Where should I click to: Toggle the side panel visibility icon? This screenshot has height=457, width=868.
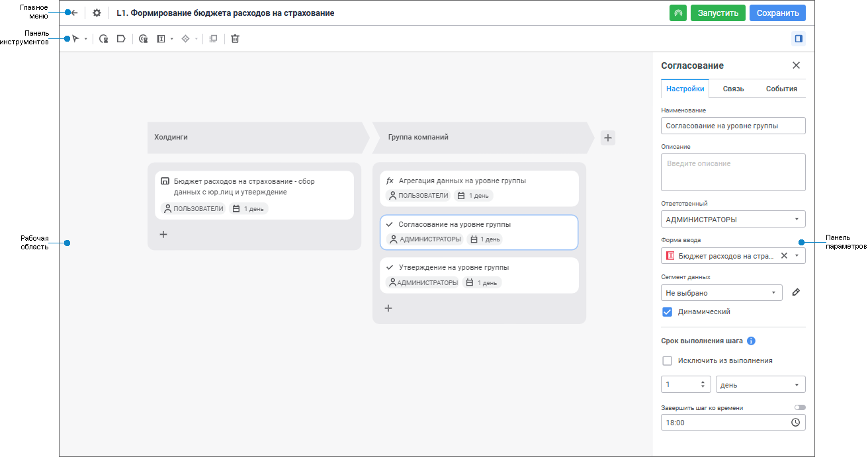(799, 39)
